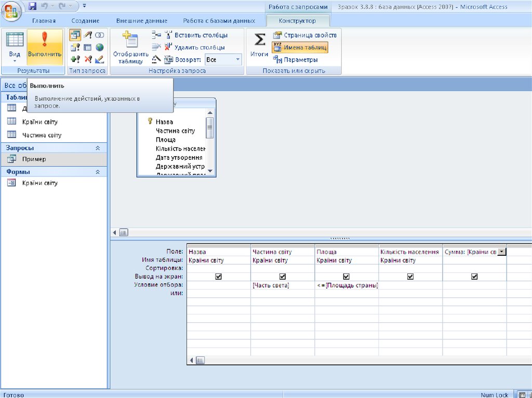Click the Save icon in quick access toolbar
532x398 pixels.
[x=33, y=7]
